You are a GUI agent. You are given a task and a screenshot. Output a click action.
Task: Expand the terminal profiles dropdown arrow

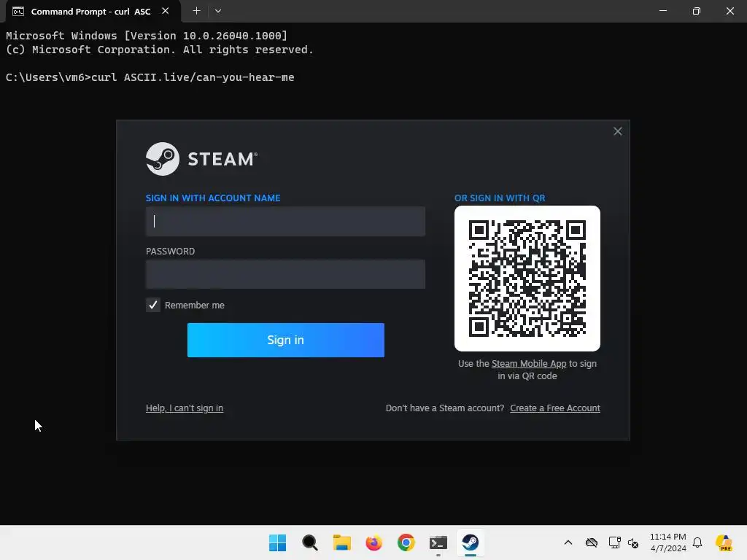click(217, 11)
